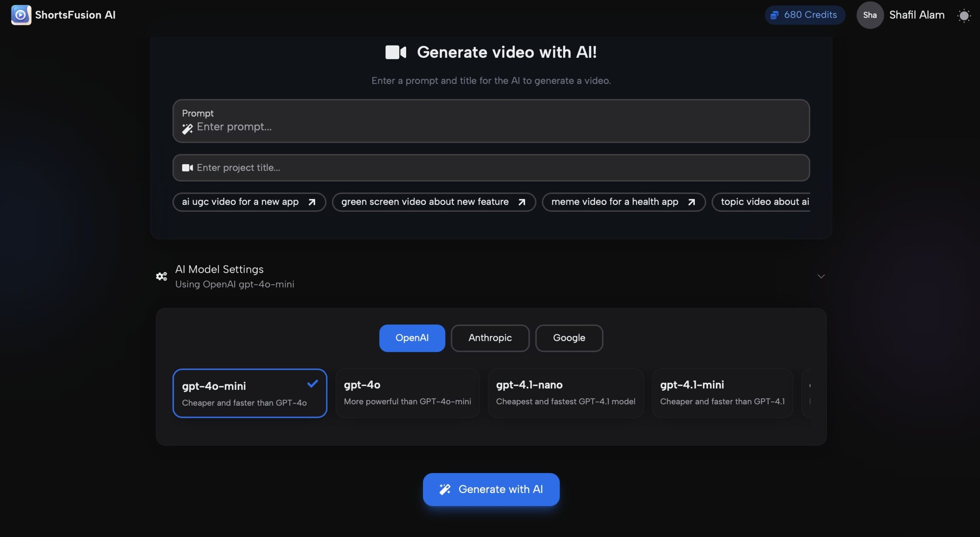
Task: Click the checkmark on gpt-4o-mini card
Action: pyautogui.click(x=313, y=383)
